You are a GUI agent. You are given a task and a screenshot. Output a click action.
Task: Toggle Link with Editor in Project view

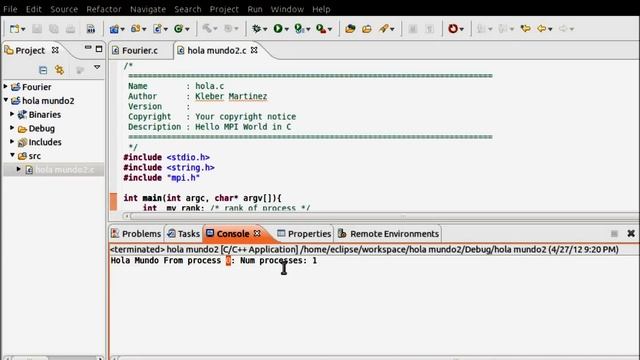pyautogui.click(x=60, y=70)
